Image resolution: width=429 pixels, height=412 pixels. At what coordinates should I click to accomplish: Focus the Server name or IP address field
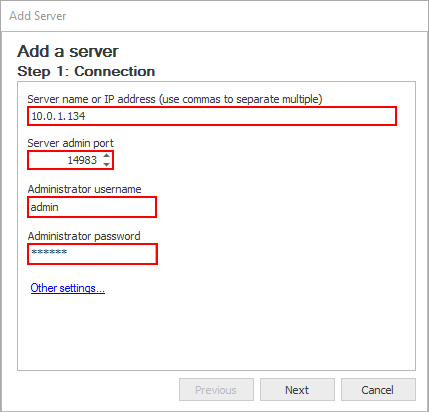[x=212, y=116]
